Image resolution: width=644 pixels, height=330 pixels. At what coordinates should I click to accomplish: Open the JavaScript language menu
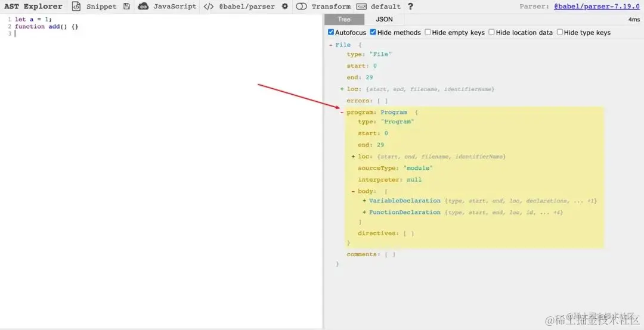pyautogui.click(x=175, y=7)
